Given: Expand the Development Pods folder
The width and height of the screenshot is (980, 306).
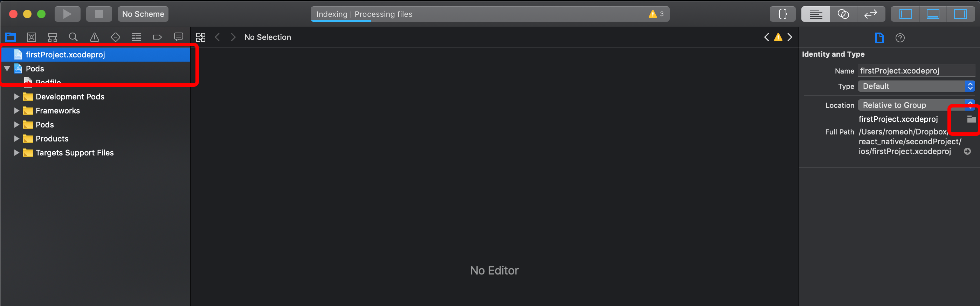Looking at the screenshot, I should [17, 97].
